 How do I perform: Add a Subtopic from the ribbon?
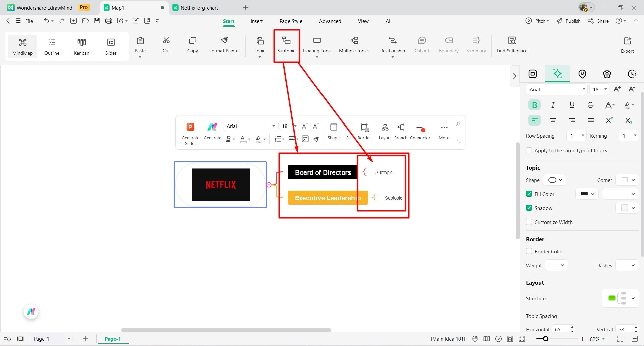click(x=286, y=45)
